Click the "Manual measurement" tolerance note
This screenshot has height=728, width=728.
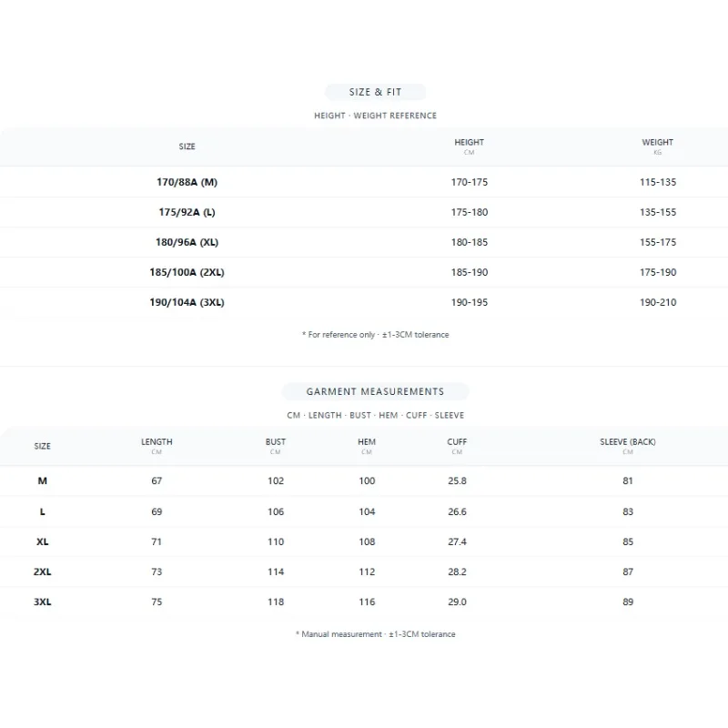point(375,634)
